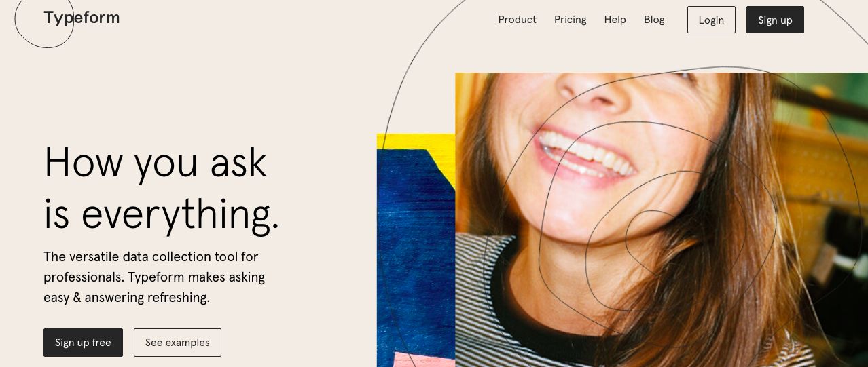Viewport: 868px width, 367px height.
Task: Click the versatile data collection tool paragraph
Action: pos(154,277)
